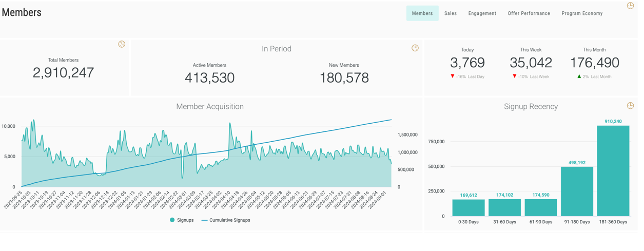Screen dimensions: 644x251
Task: Click the New Members figure 180,578
Action: pyautogui.click(x=344, y=78)
